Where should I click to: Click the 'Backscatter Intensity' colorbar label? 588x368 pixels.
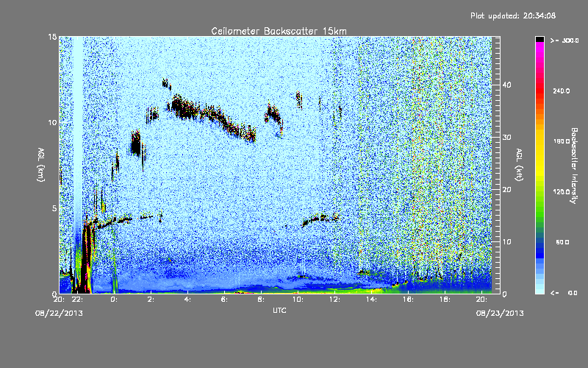(574, 166)
